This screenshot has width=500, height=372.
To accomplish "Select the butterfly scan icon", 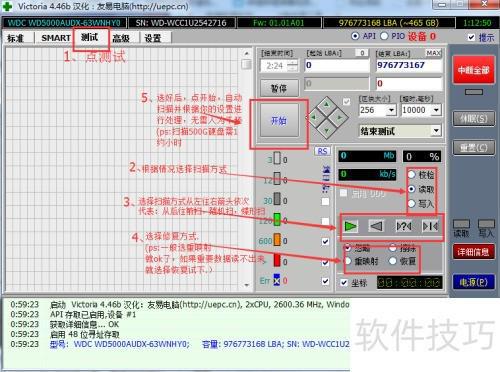I will click(430, 227).
